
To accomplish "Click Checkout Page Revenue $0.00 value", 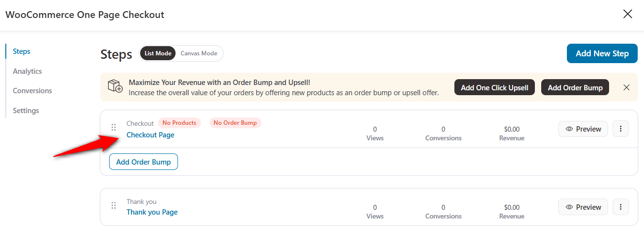I will click(x=512, y=129).
